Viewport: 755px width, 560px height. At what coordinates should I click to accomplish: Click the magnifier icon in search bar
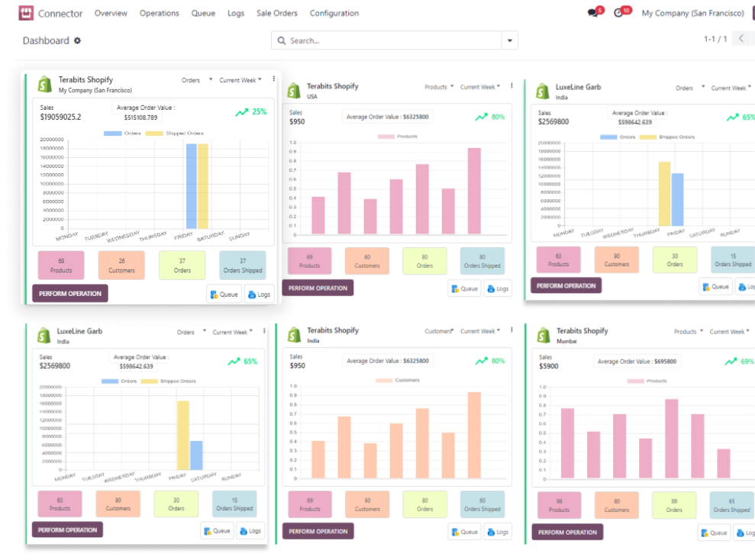[282, 41]
